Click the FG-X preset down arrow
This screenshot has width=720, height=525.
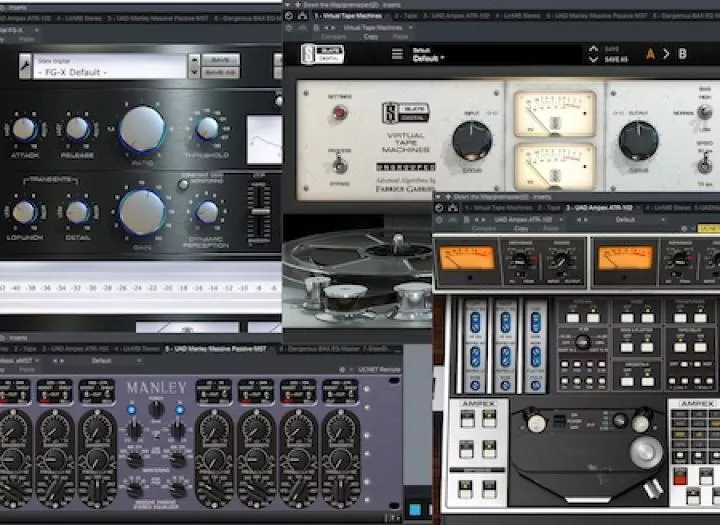[194, 72]
